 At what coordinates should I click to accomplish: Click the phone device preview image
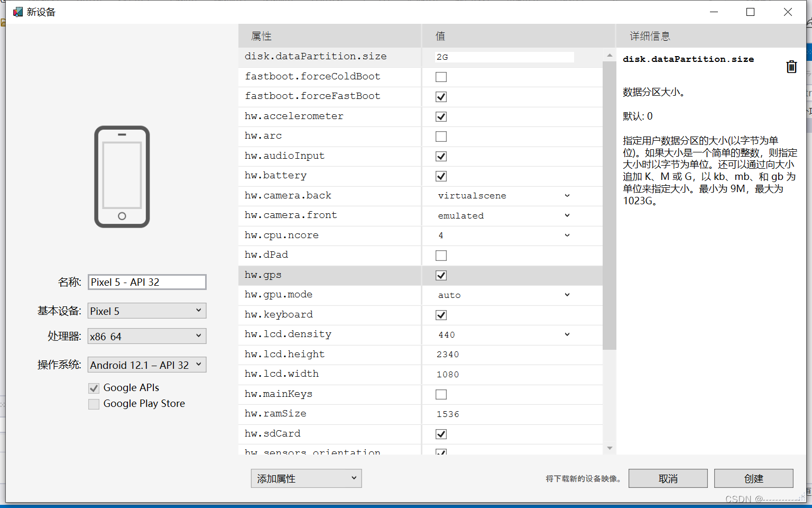[122, 177]
